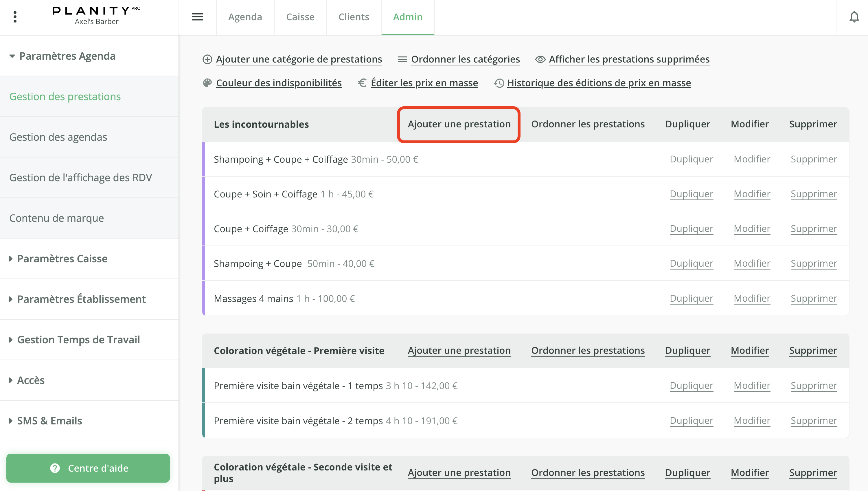868x491 pixels.
Task: Open the three-dot menu next to Planity logo
Action: point(15,17)
